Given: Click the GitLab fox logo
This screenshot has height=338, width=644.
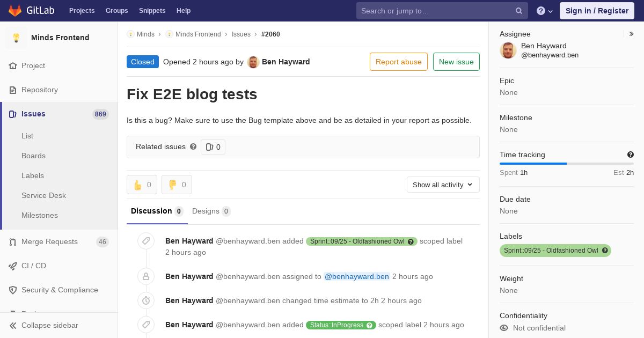Looking at the screenshot, I should pyautogui.click(x=15, y=10).
